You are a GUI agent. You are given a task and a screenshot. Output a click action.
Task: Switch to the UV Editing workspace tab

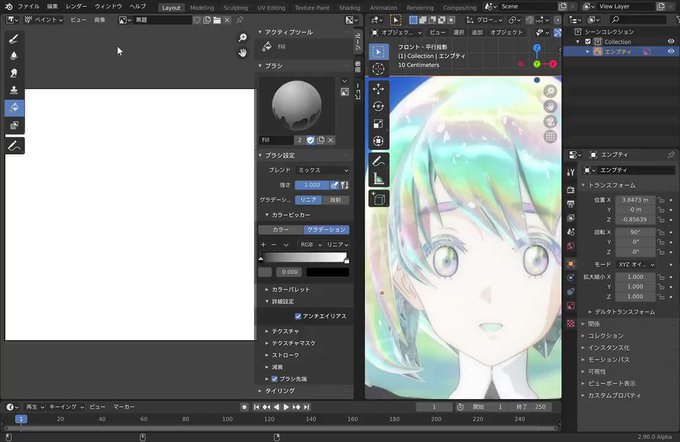pos(271,8)
